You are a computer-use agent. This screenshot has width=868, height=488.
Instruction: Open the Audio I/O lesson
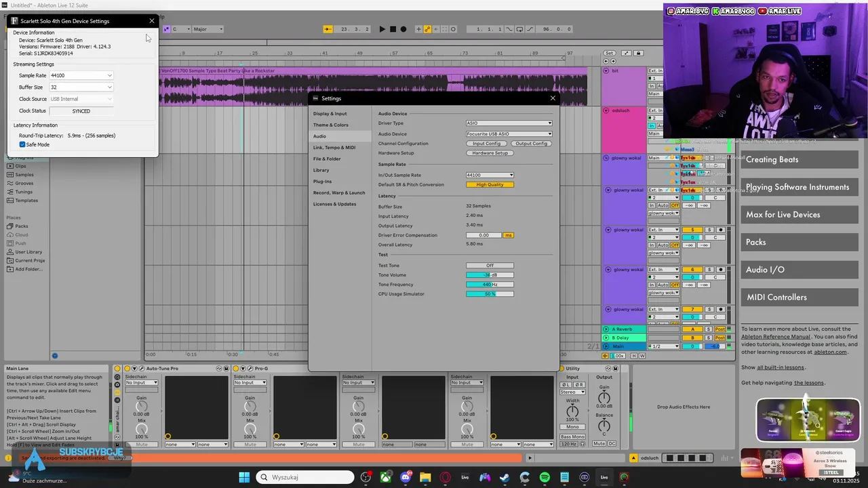click(x=799, y=270)
